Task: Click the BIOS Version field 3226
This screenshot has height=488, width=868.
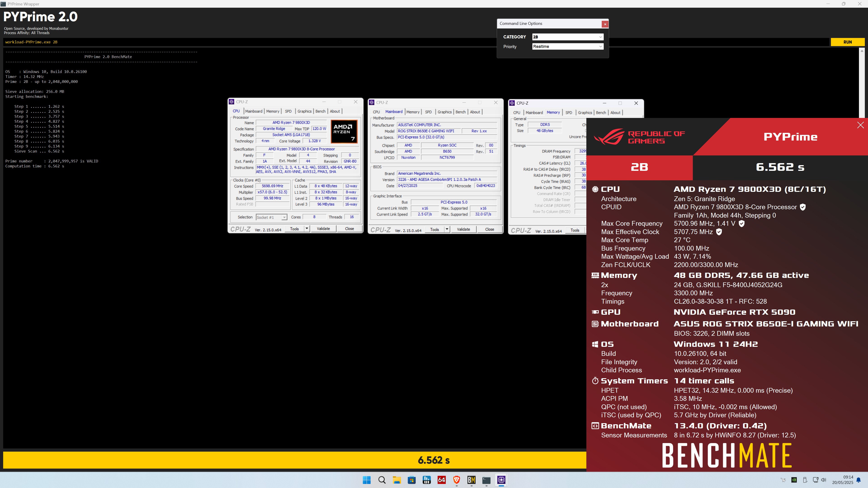Action: pos(447,180)
